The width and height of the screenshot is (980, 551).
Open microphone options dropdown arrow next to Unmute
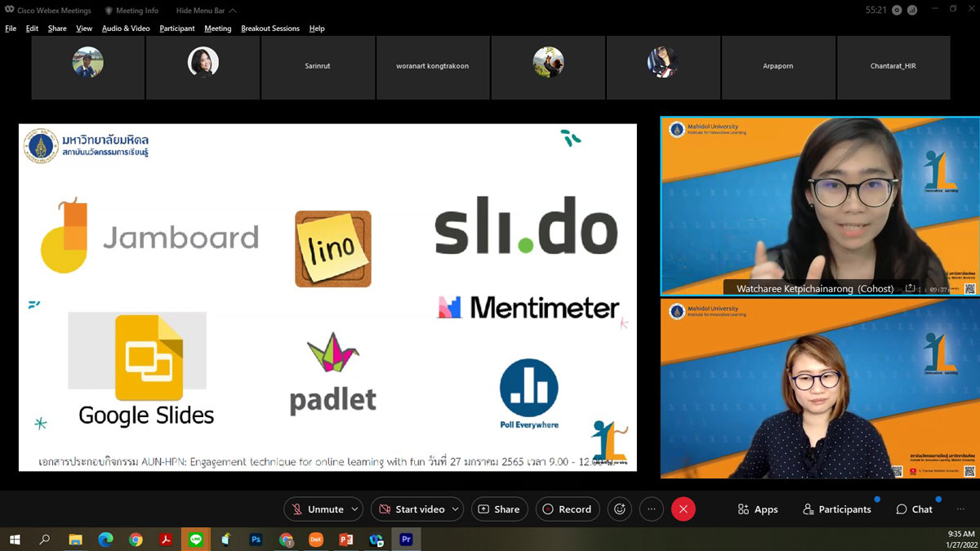coord(354,509)
